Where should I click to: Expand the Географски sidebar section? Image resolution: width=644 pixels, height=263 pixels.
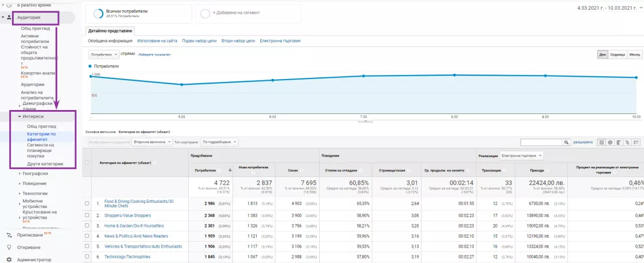click(35, 174)
